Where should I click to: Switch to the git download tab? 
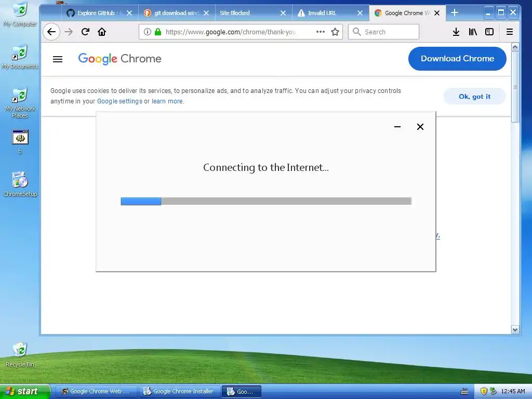(x=177, y=13)
